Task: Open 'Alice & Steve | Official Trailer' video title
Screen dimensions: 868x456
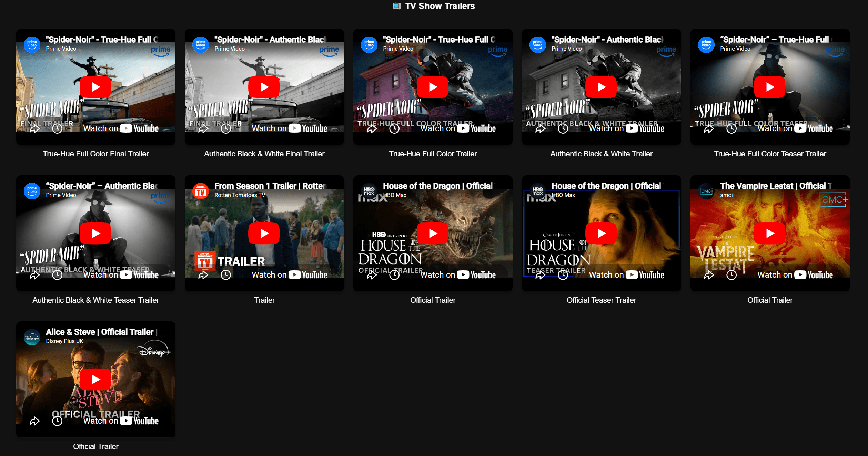Action: coord(102,332)
